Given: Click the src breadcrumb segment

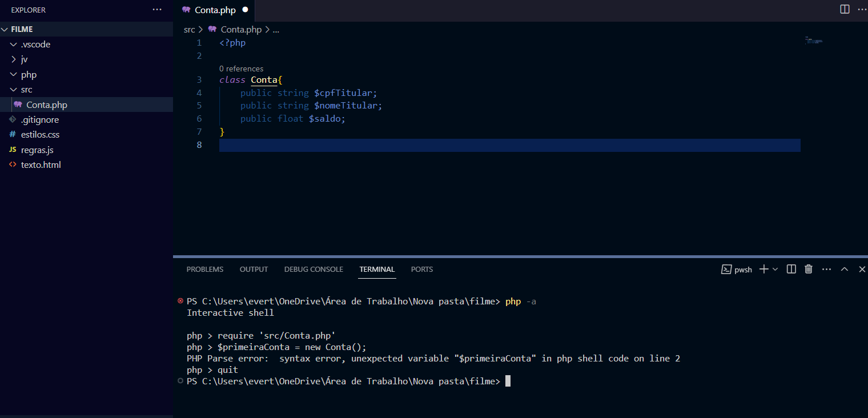Looking at the screenshot, I should coord(190,29).
